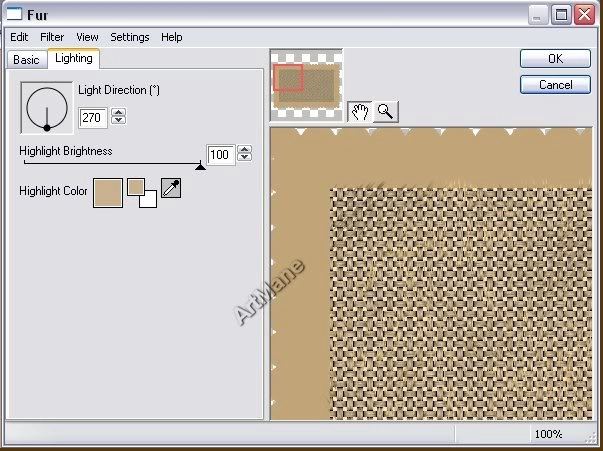The height and width of the screenshot is (451, 603).
Task: Select the hand pan tool
Action: click(x=360, y=112)
